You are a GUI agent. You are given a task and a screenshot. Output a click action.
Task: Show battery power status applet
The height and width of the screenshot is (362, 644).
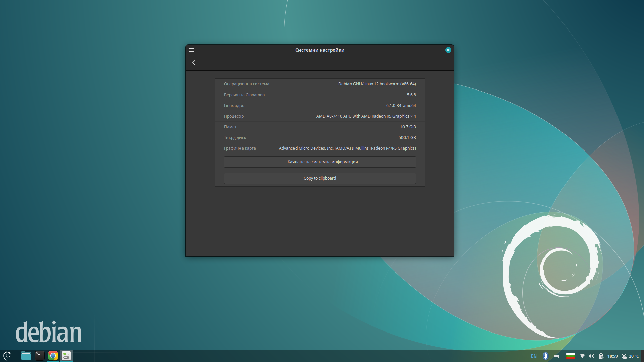(x=601, y=356)
